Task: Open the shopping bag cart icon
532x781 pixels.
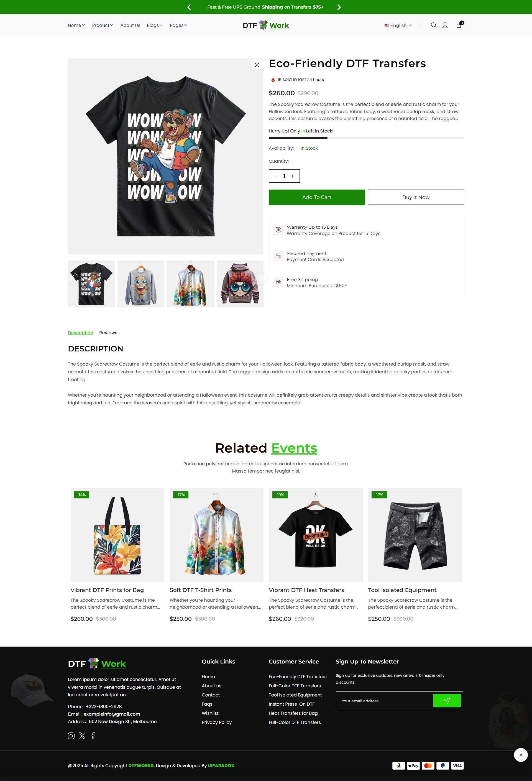Action: tap(459, 25)
